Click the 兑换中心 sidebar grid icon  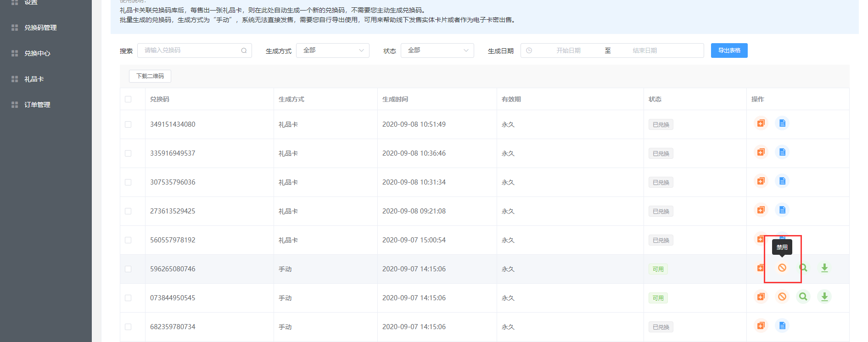click(15, 53)
